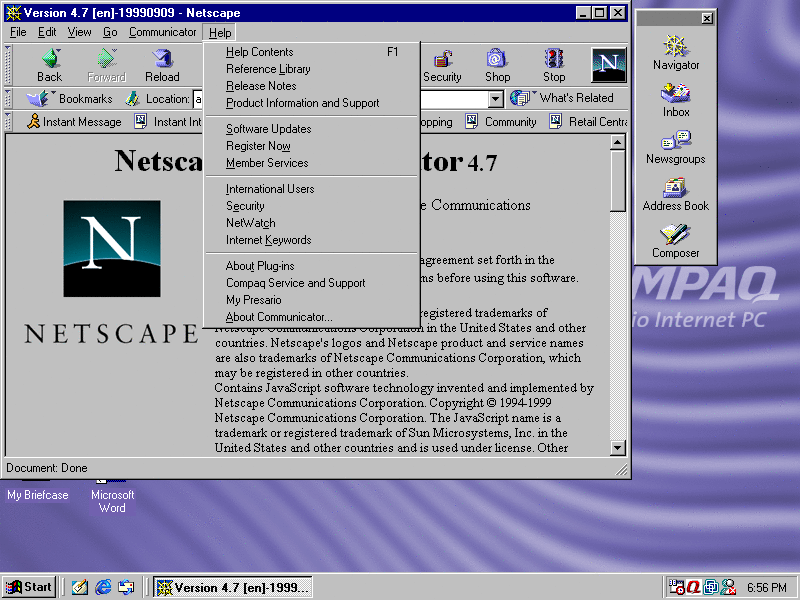Screen dimensions: 800x600
Task: Select the Reload toolbar icon
Action: click(162, 63)
